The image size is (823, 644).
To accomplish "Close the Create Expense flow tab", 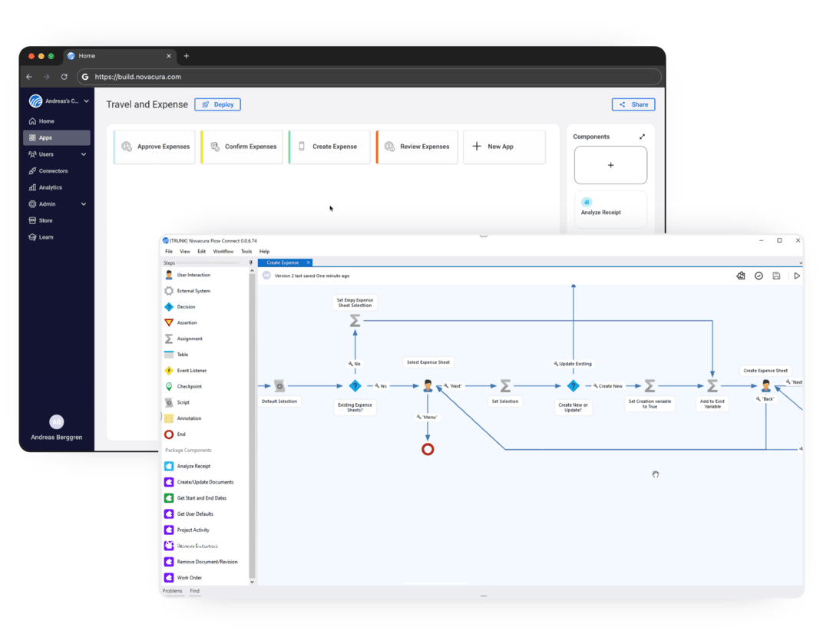I will pos(308,263).
